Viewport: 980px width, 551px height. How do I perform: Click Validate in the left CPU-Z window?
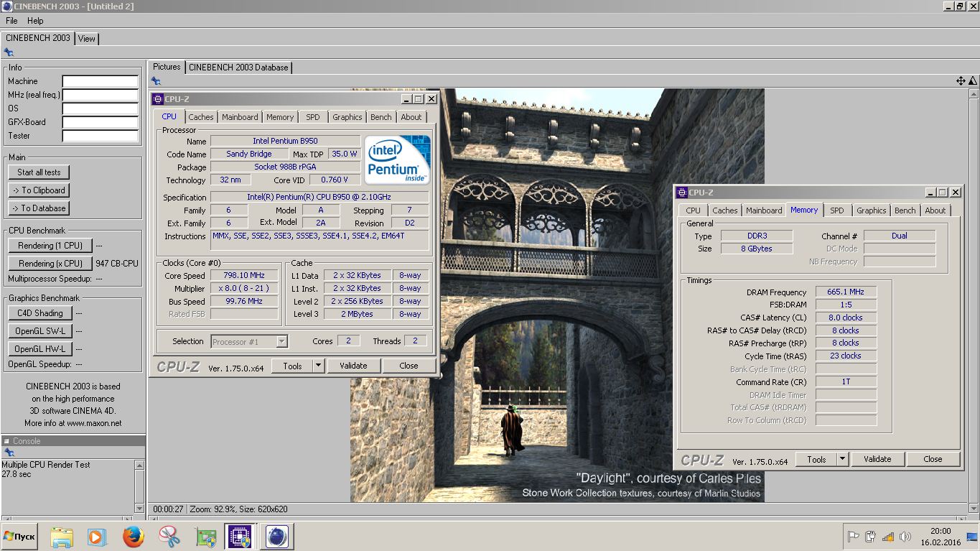pyautogui.click(x=353, y=366)
